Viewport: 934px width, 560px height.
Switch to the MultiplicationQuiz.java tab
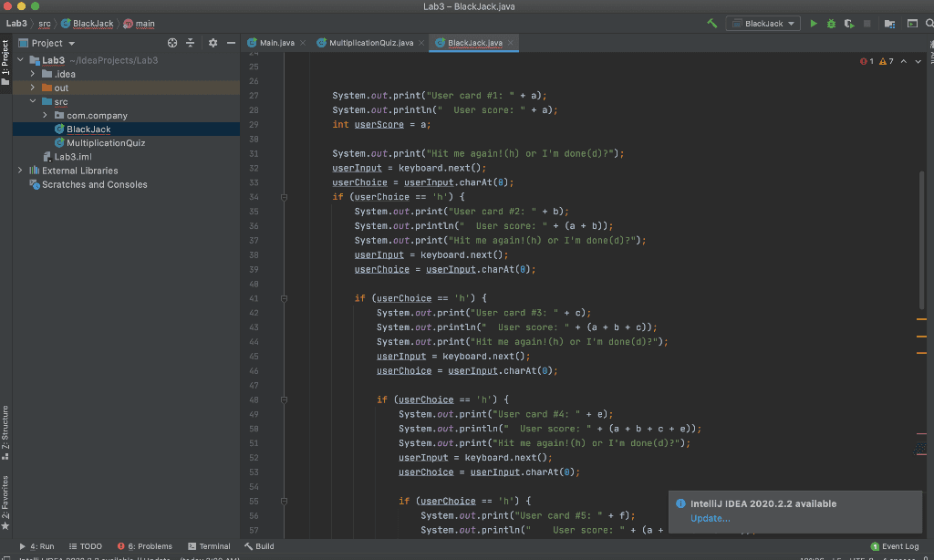click(370, 43)
